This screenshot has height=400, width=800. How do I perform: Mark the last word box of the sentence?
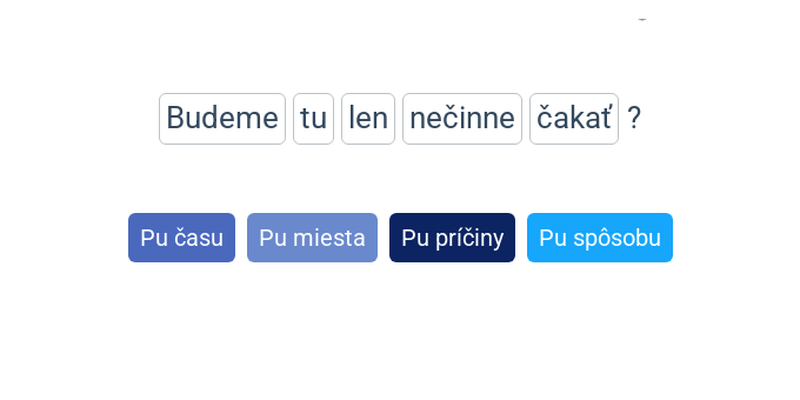[574, 118]
